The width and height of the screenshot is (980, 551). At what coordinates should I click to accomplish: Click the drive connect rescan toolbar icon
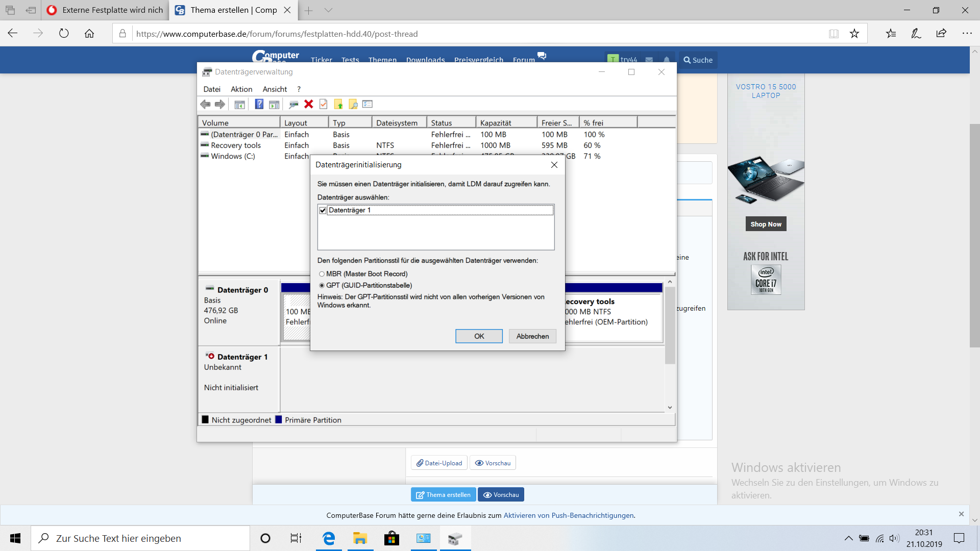click(x=293, y=104)
